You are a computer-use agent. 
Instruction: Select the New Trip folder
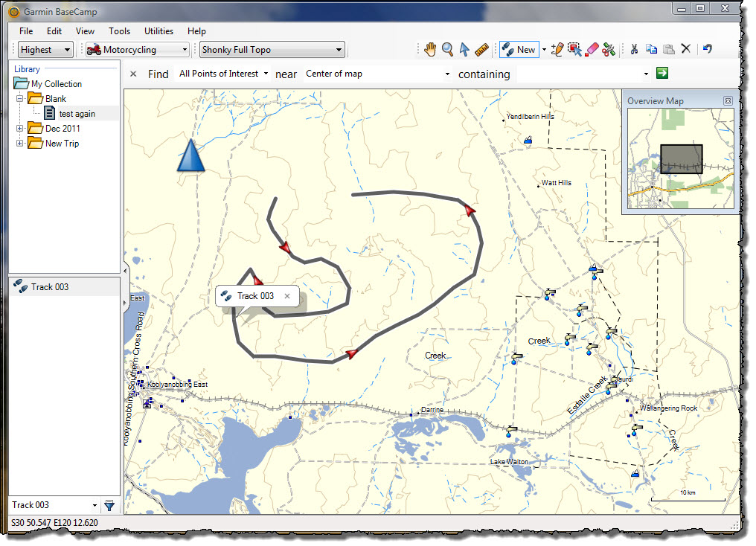[62, 144]
